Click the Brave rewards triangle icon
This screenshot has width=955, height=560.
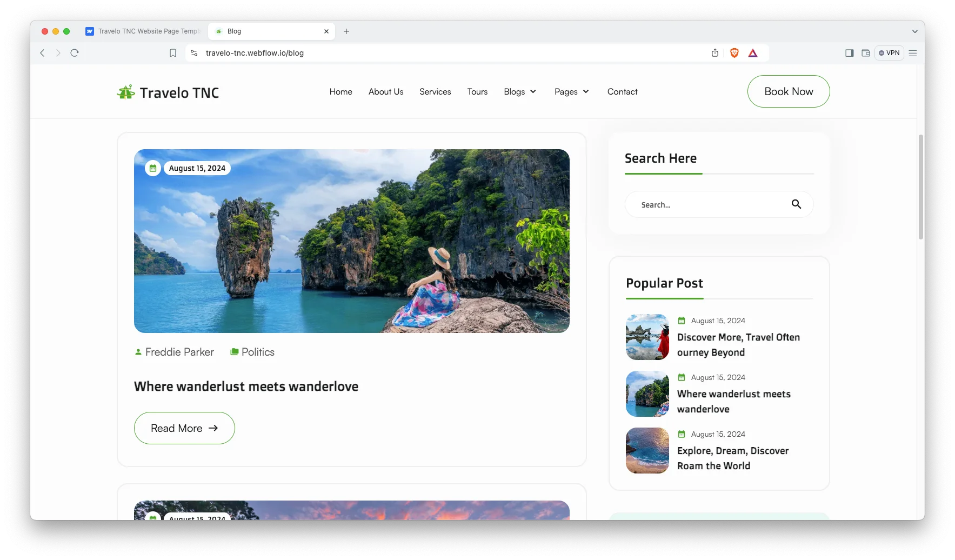(753, 53)
